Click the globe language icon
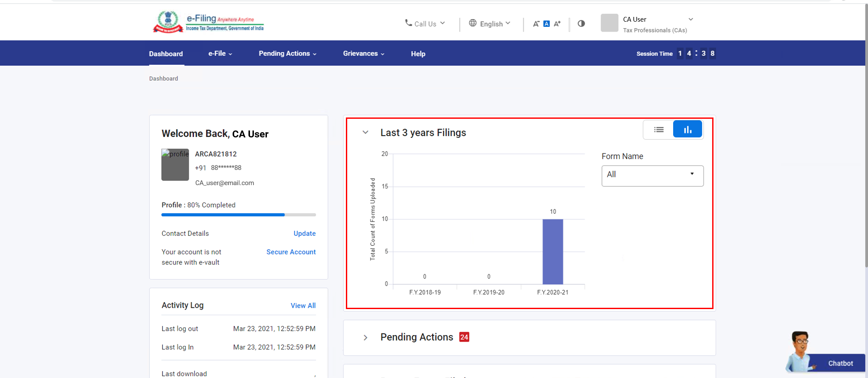Screen dimensions: 868x378 pyautogui.click(x=473, y=23)
